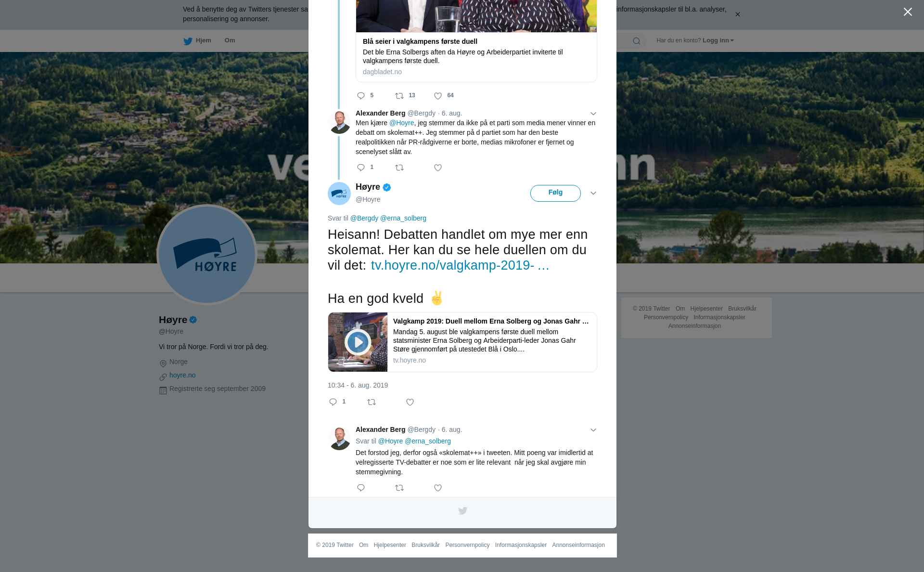Retweet the dagbladet.no tweet with 13 retweets
The height and width of the screenshot is (572, 924).
point(399,96)
